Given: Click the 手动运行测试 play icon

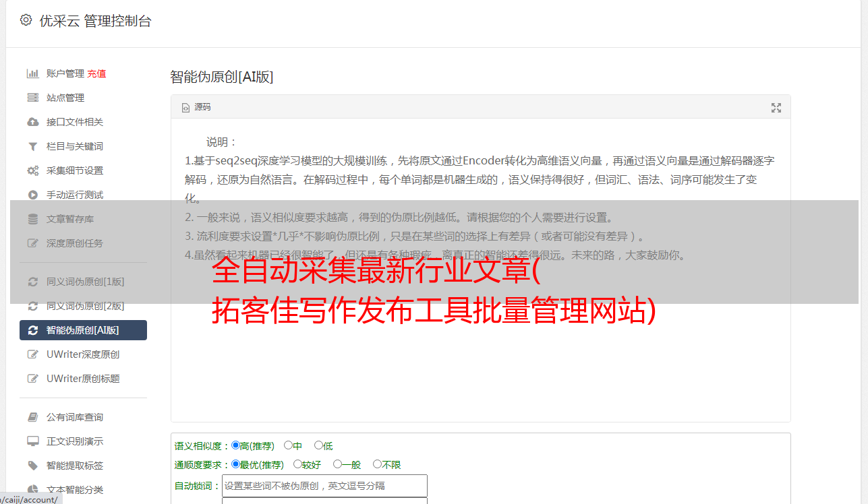Looking at the screenshot, I should 32,195.
